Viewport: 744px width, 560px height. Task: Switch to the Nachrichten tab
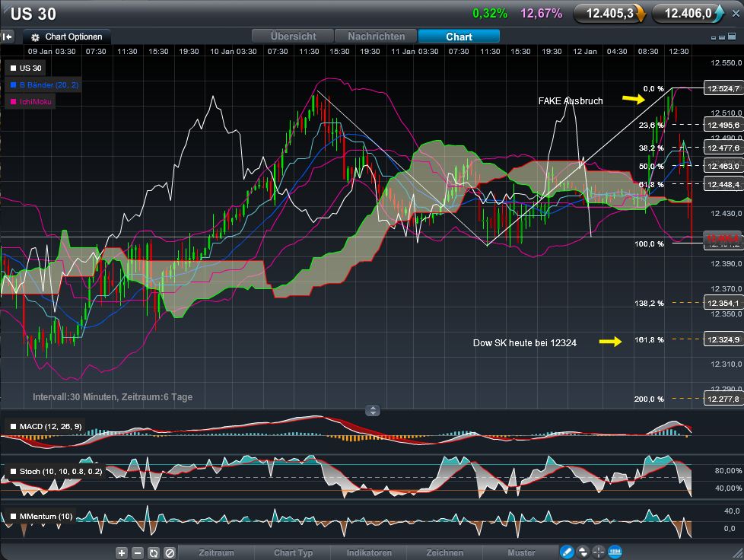pos(376,36)
